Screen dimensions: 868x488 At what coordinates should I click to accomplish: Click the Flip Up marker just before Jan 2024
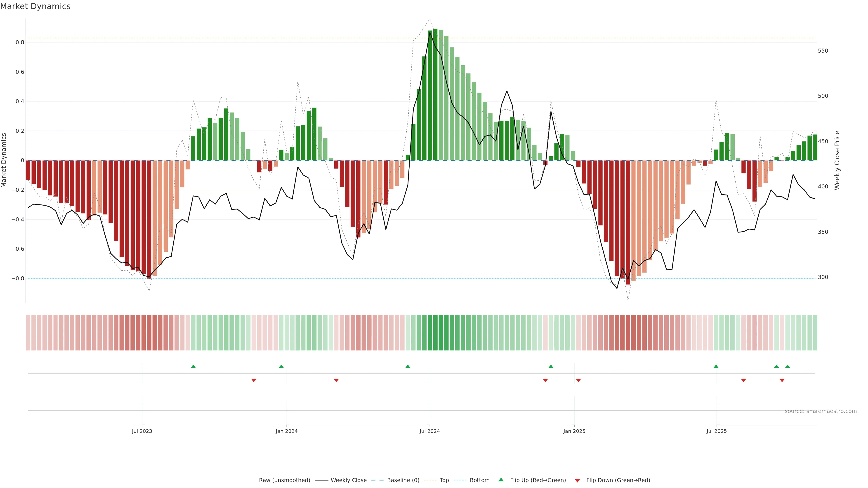click(281, 366)
